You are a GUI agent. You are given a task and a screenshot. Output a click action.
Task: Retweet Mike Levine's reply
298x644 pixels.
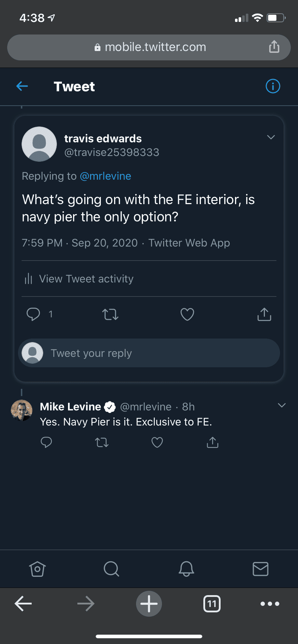(x=102, y=442)
